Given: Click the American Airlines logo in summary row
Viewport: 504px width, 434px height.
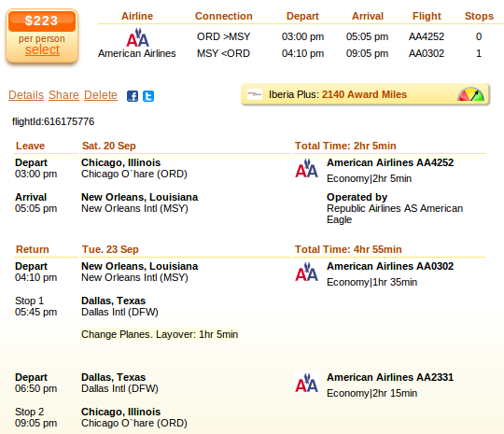Looking at the screenshot, I should [x=137, y=37].
